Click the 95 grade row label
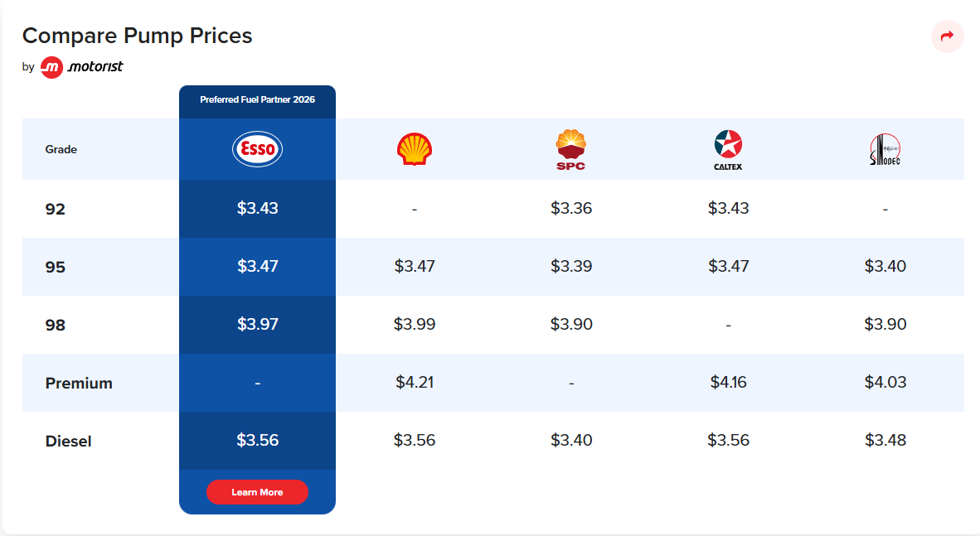The width and height of the screenshot is (980, 536). tap(55, 266)
